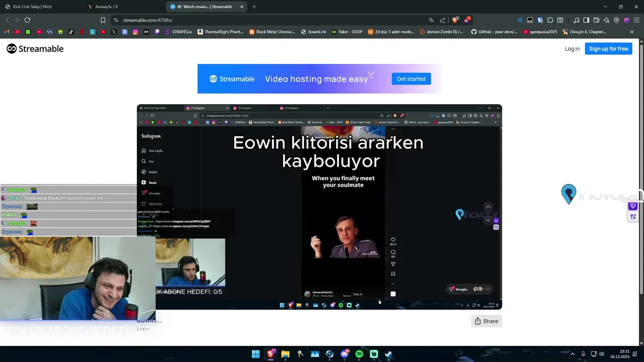This screenshot has width=644, height=362.
Task: Show hidden bookmarks with the double chevron
Action: click(631, 32)
